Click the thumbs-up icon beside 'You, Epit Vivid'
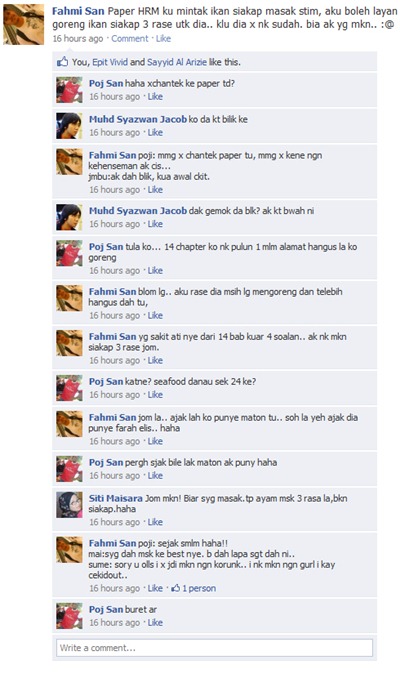 click(x=62, y=62)
